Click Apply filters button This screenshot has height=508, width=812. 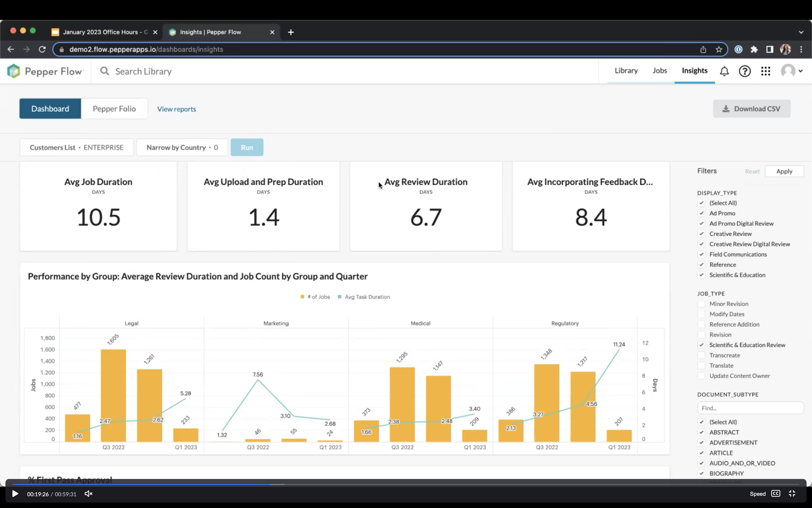[784, 171]
